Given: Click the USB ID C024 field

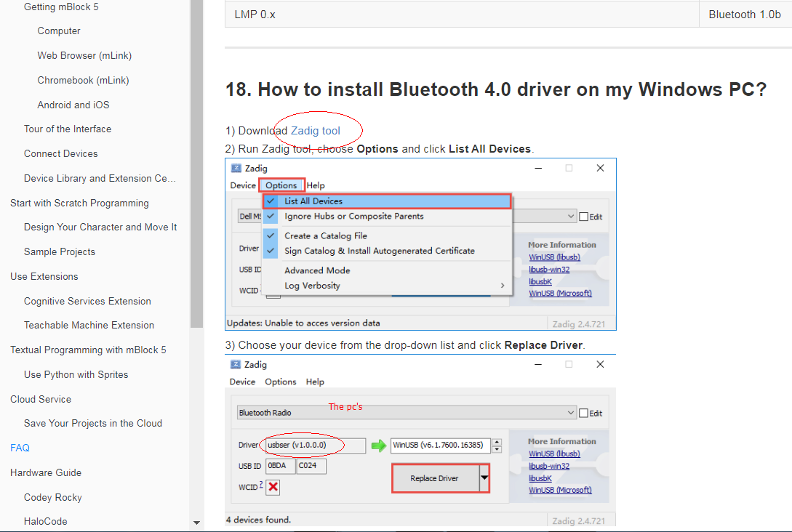Looking at the screenshot, I should tap(311, 466).
